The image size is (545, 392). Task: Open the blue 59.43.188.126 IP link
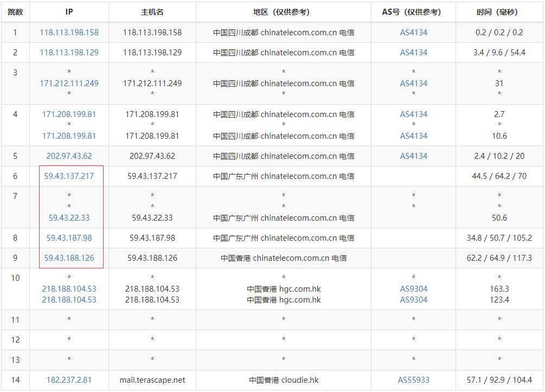click(x=69, y=258)
